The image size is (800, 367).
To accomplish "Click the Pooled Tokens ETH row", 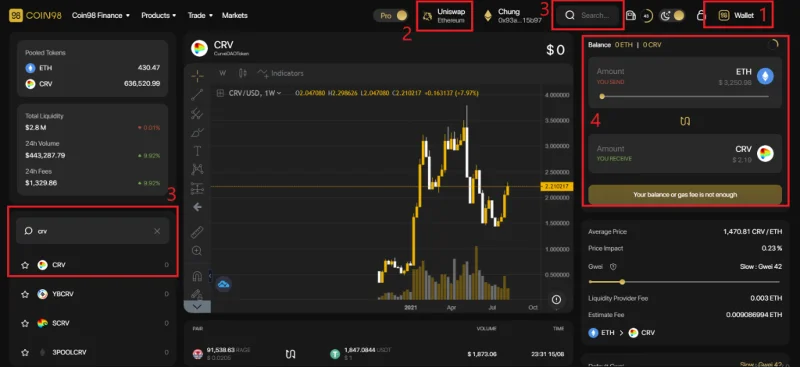I will point(93,67).
